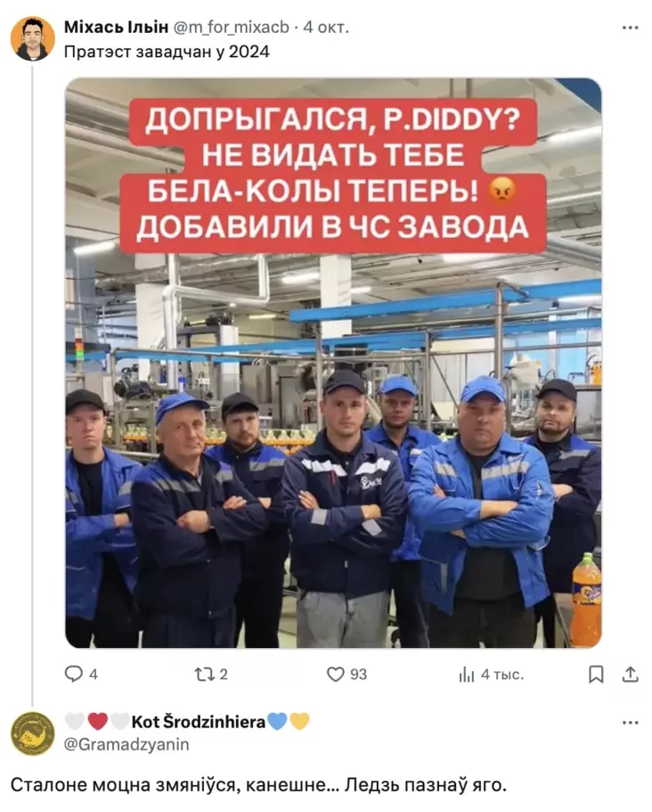652x812 pixels.
Task: Click the 4 тыс. views count
Action: coord(502,674)
